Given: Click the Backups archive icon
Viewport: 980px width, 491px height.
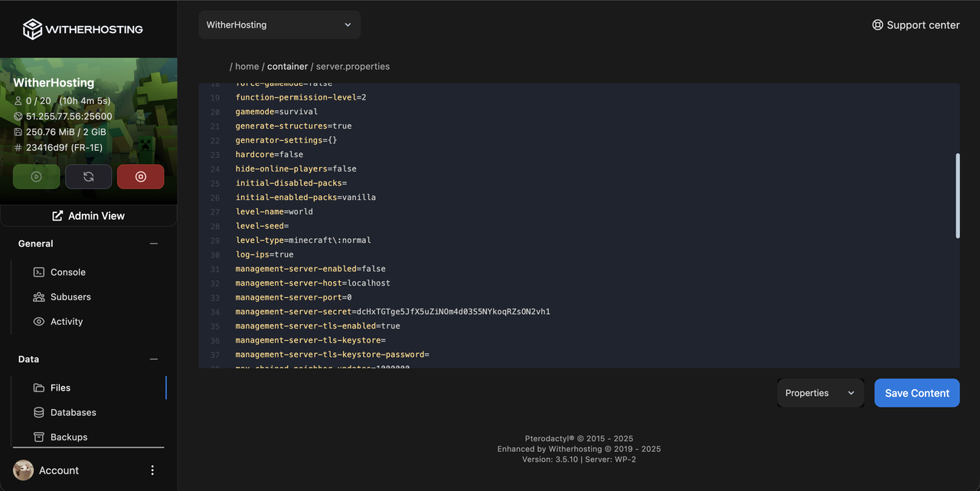Looking at the screenshot, I should (39, 437).
